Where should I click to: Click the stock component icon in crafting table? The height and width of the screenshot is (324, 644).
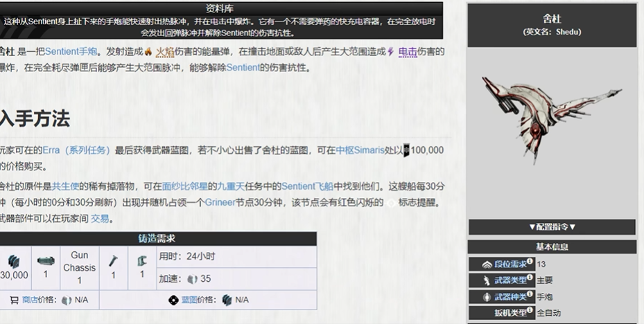pos(142,261)
